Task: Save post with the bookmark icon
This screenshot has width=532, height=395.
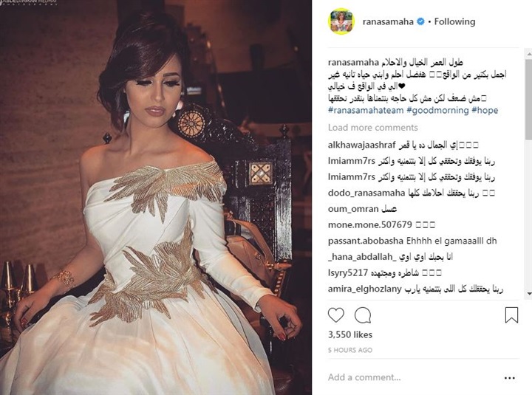Action: pos(511,315)
